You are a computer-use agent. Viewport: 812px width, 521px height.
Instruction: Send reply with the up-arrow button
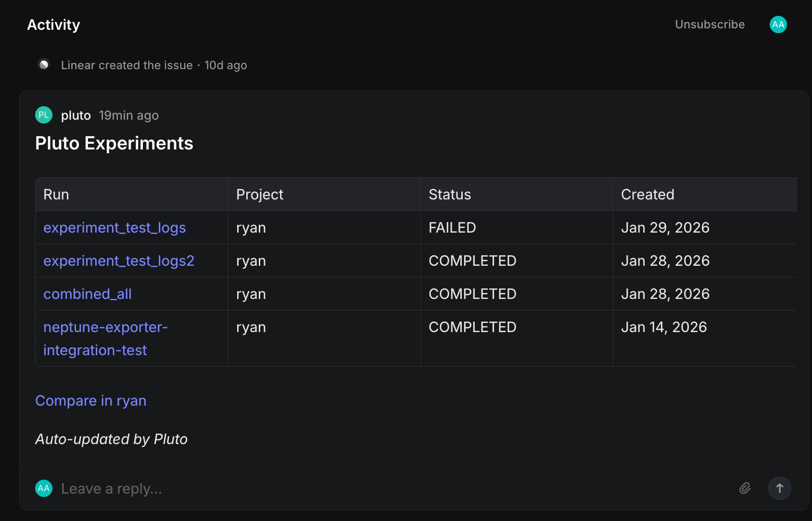click(x=779, y=488)
